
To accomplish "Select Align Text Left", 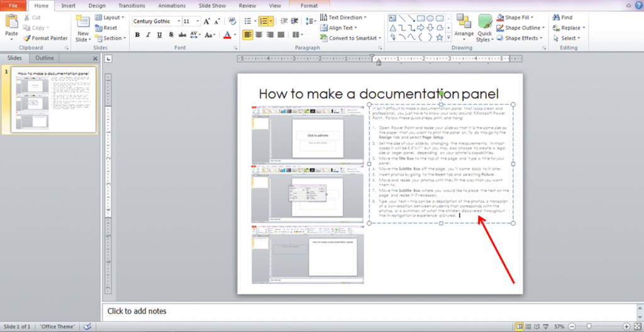I will point(248,35).
